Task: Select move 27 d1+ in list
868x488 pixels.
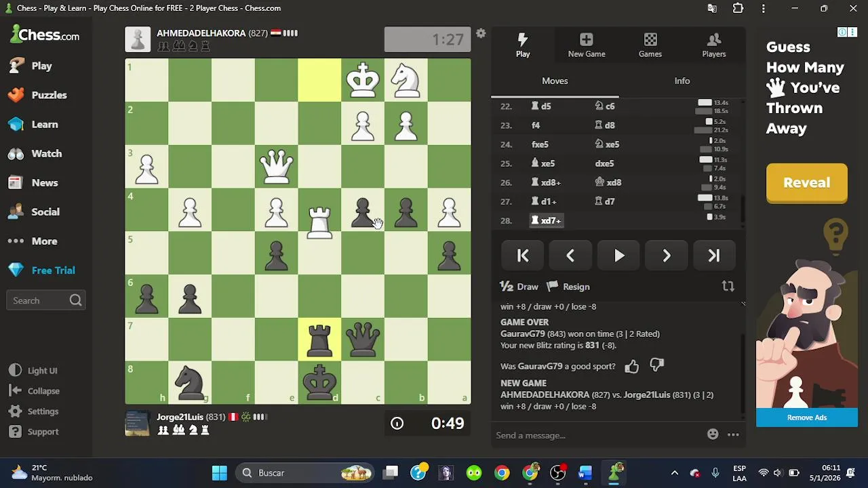Action: (544, 201)
